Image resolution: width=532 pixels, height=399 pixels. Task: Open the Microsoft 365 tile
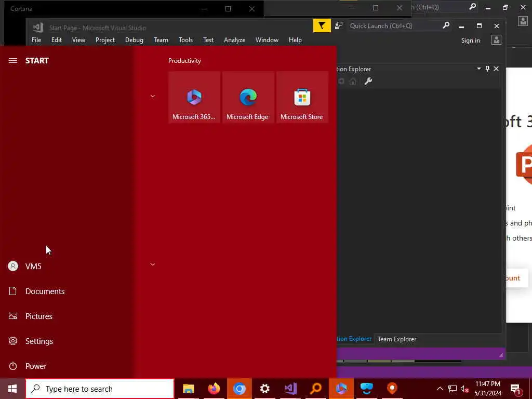click(x=194, y=97)
